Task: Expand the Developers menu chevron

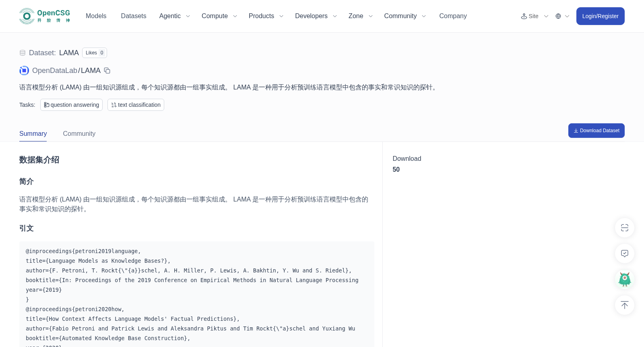Action: 335,16
